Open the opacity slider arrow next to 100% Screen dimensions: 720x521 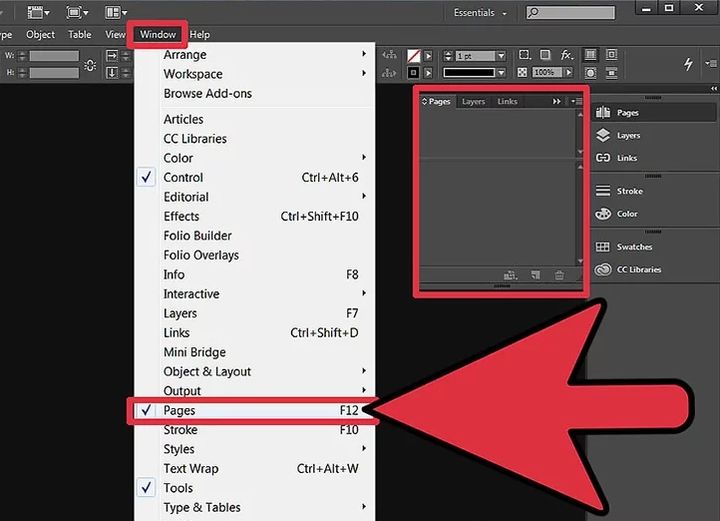click(569, 73)
